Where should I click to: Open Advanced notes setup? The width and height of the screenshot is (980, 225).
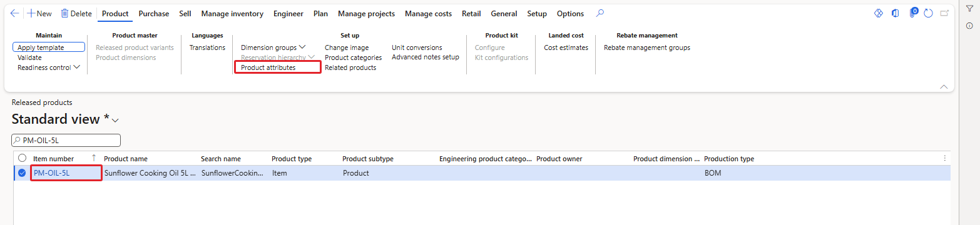pos(426,57)
